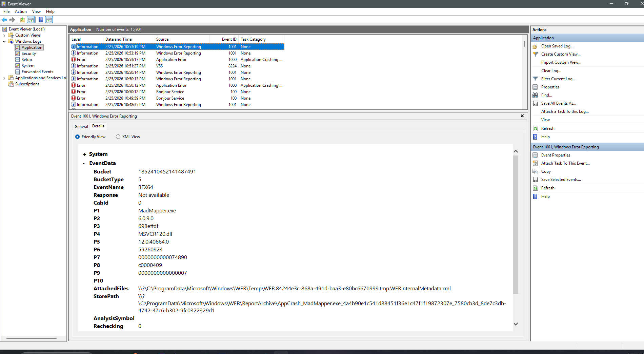Image resolution: width=644 pixels, height=354 pixels.
Task: Toggle the action pane with its toolbar icon
Action: tap(49, 20)
